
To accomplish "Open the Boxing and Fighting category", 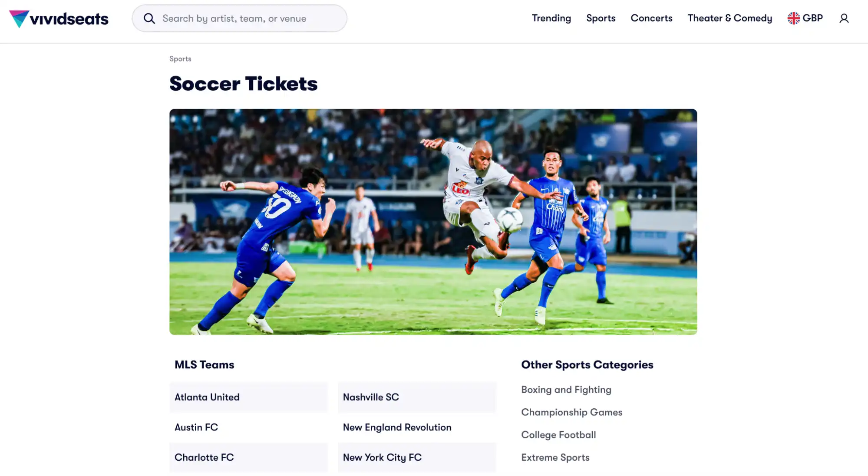I will 566,389.
